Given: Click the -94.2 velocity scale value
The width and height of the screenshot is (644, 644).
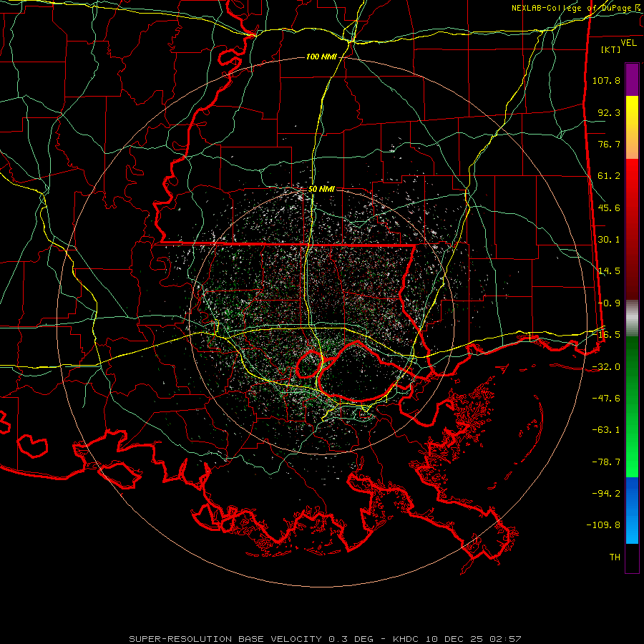Looking at the screenshot, I should [x=606, y=493].
